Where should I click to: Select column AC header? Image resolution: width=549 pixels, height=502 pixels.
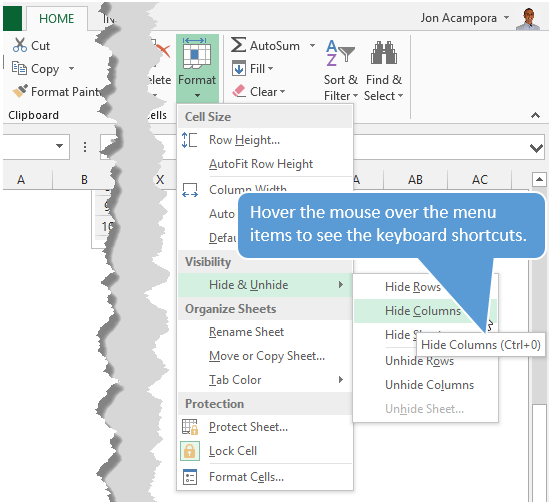pos(480,180)
